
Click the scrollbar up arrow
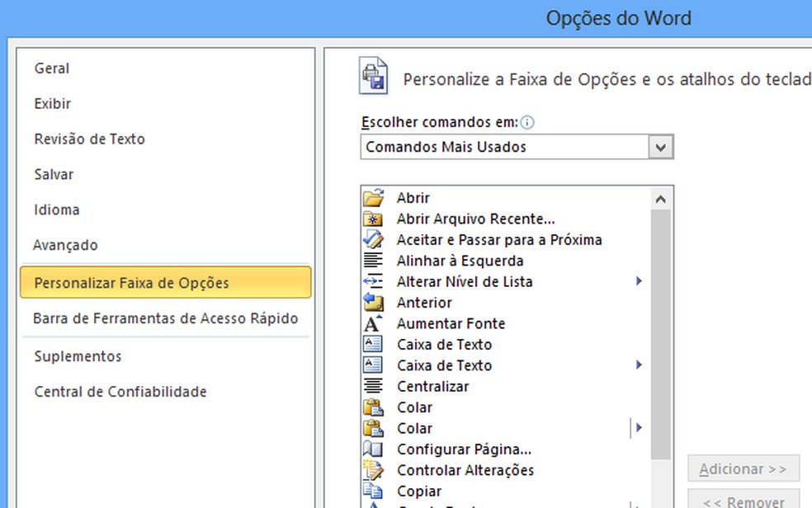(x=662, y=198)
